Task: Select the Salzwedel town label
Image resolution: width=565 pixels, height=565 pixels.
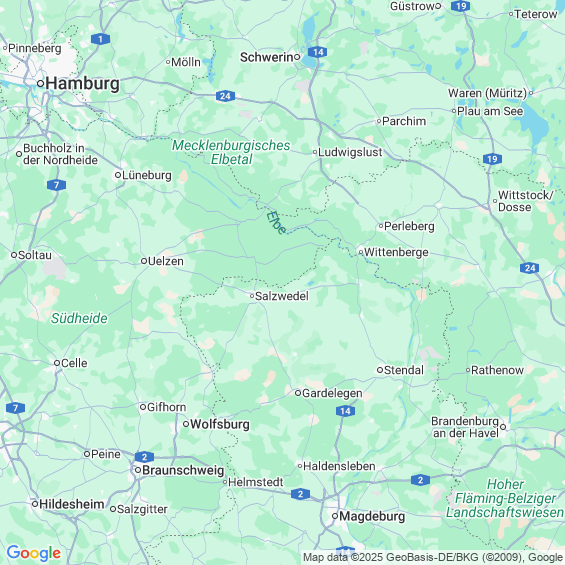Action: (x=282, y=296)
